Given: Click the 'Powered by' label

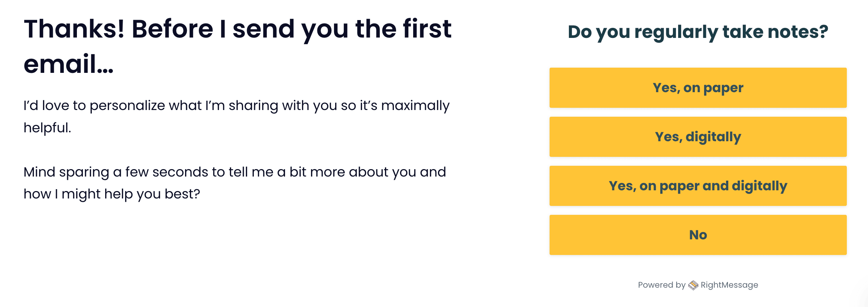Looking at the screenshot, I should (661, 285).
